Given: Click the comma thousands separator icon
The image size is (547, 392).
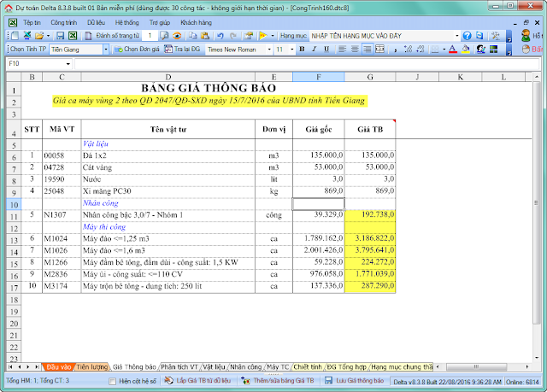Looking at the screenshot, I should coord(395,50).
